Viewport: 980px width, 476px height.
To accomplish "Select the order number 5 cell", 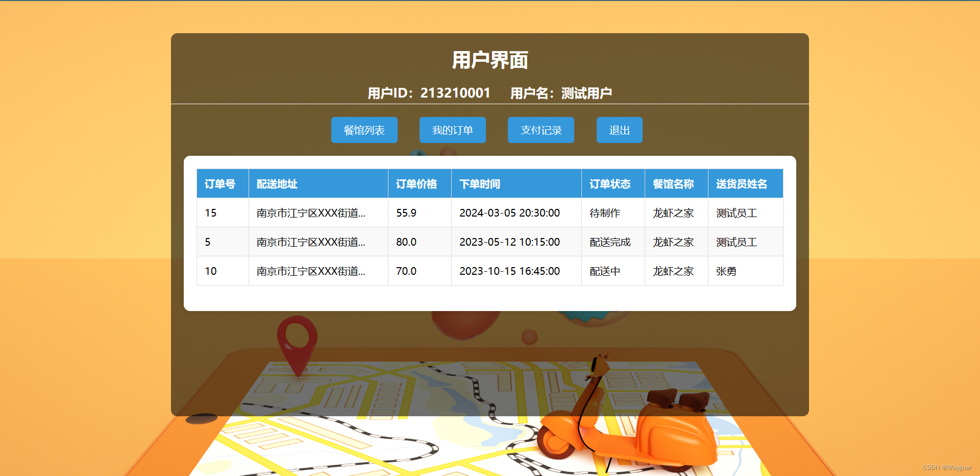I will [x=223, y=242].
